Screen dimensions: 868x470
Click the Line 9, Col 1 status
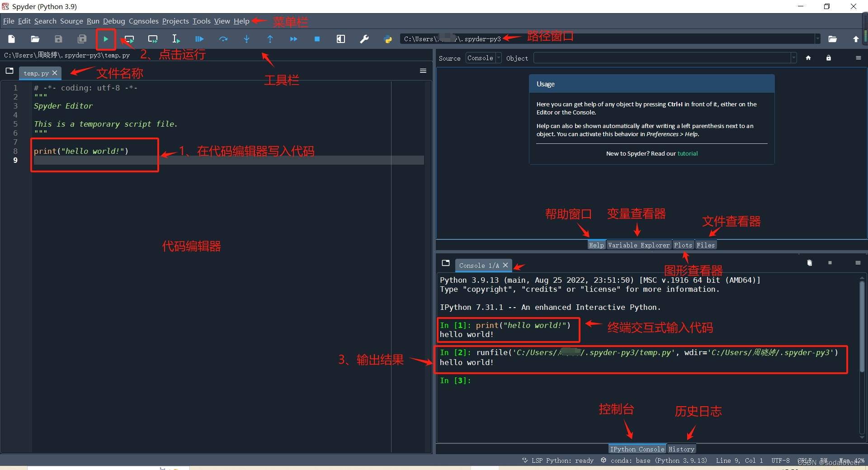[739, 461]
